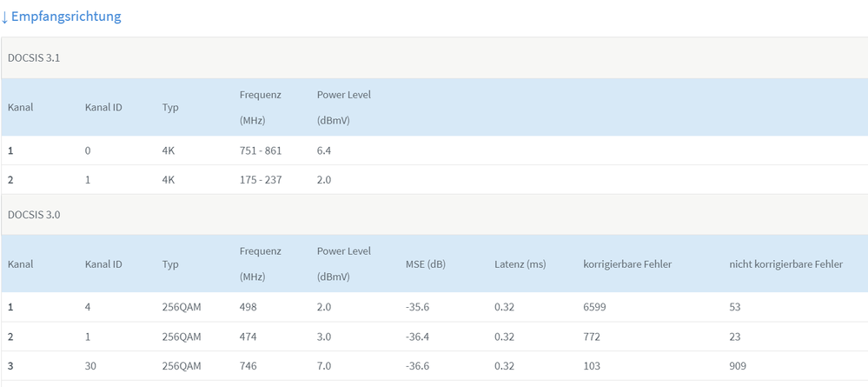Click the down arrow beside Empfangsrichtung

click(4, 17)
